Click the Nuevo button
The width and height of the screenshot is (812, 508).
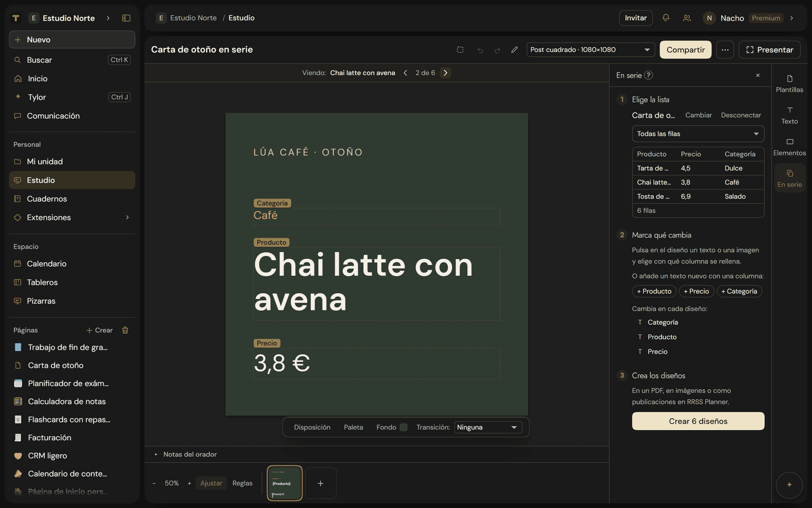click(72, 40)
